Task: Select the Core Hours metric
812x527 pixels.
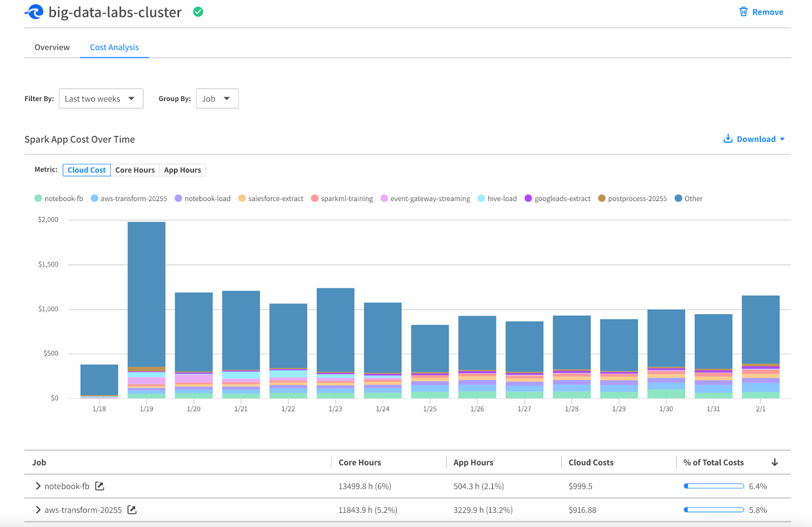Action: pyautogui.click(x=135, y=170)
